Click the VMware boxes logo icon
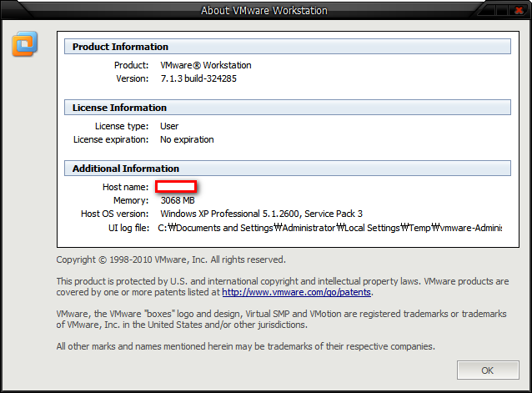This screenshot has width=532, height=393. 25,43
